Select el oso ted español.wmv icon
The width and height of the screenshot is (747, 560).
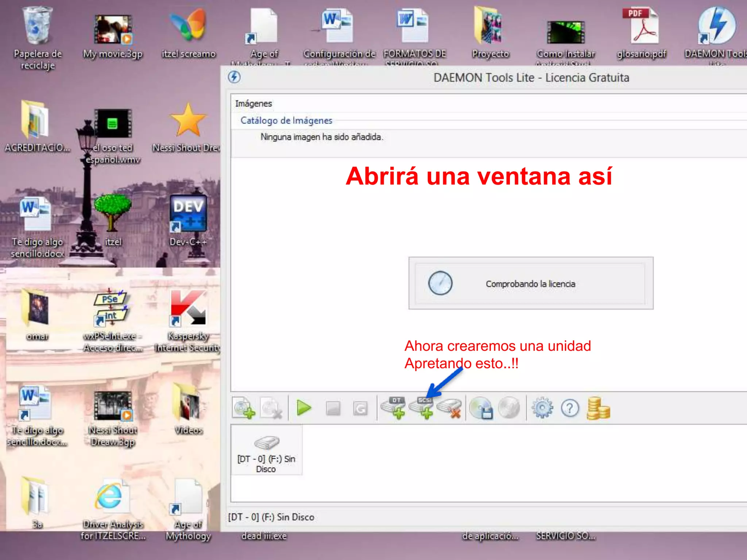coord(113,136)
